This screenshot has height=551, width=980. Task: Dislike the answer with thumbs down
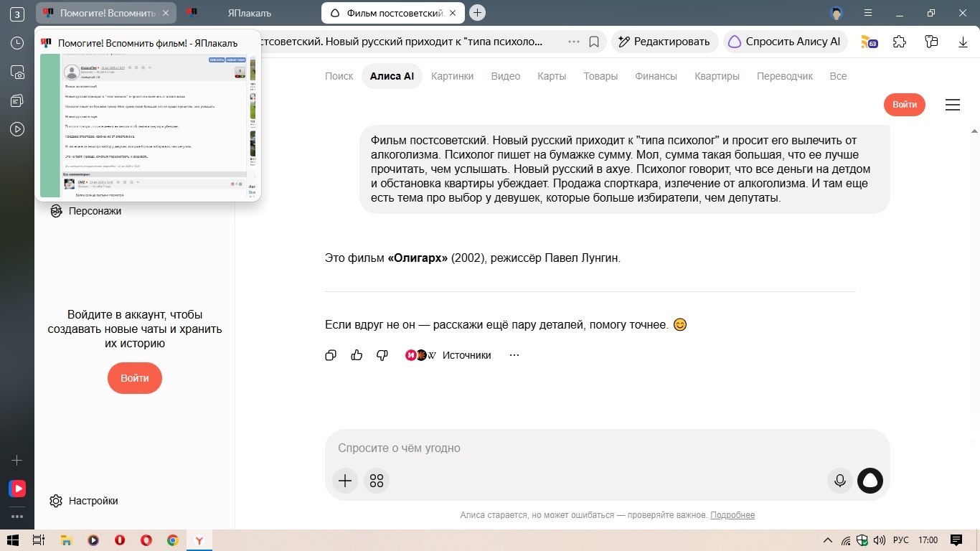point(382,355)
